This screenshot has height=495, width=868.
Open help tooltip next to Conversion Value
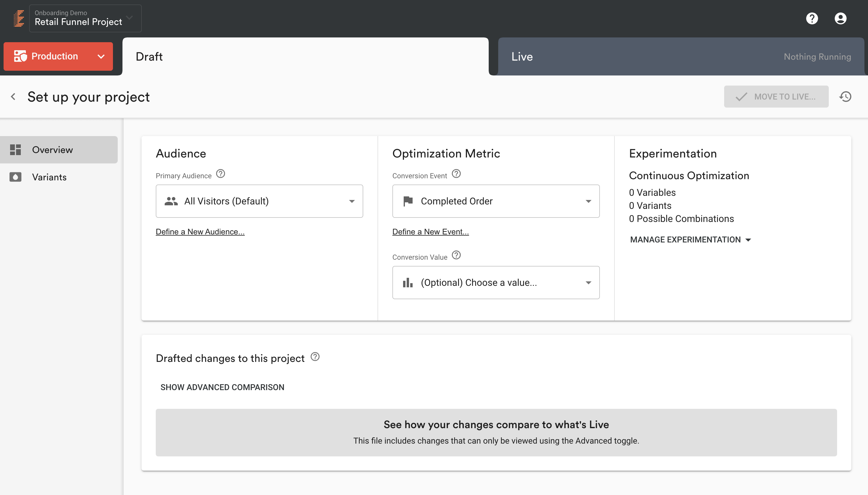coord(456,255)
